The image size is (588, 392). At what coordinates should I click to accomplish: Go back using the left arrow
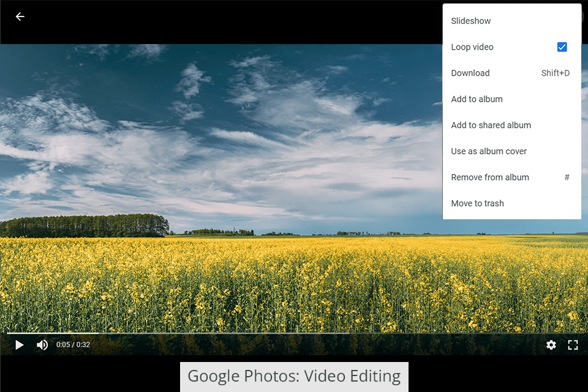click(x=20, y=17)
